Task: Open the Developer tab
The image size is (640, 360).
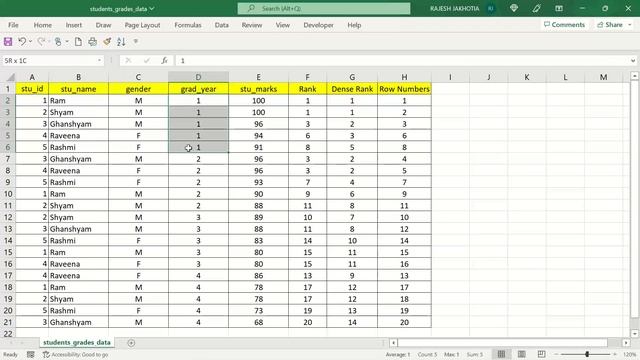Action: click(318, 25)
